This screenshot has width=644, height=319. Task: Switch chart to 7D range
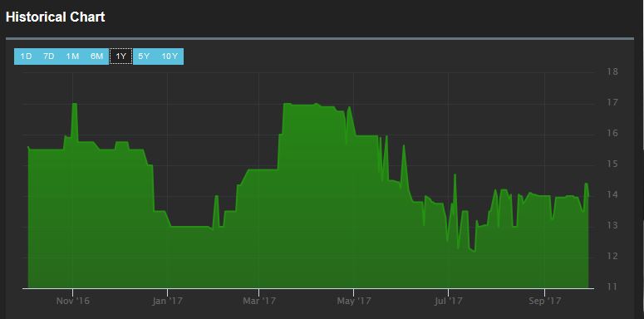[x=49, y=56]
